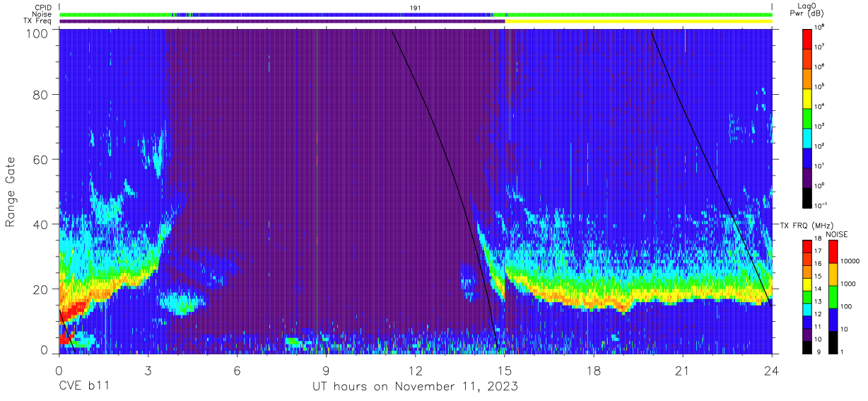Click the purple section of the TX Freq bar
Image resolution: width=868 pixels, height=401 pixels.
282,21
